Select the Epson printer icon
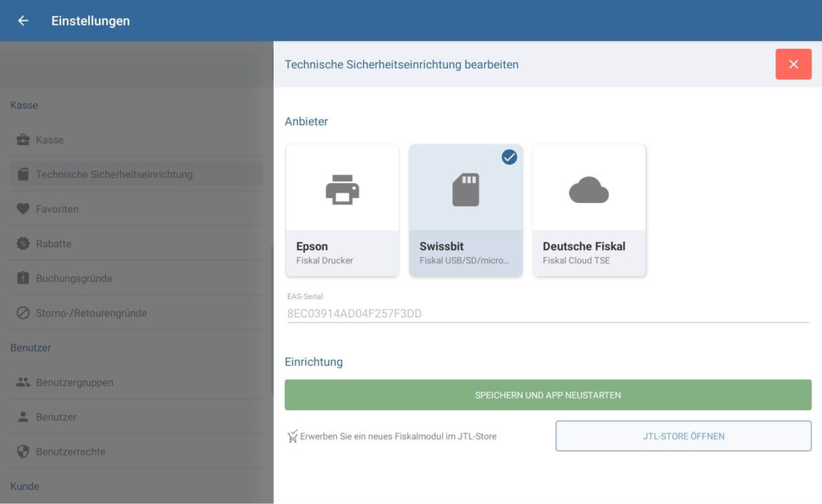The width and height of the screenshot is (822, 504). [x=342, y=190]
